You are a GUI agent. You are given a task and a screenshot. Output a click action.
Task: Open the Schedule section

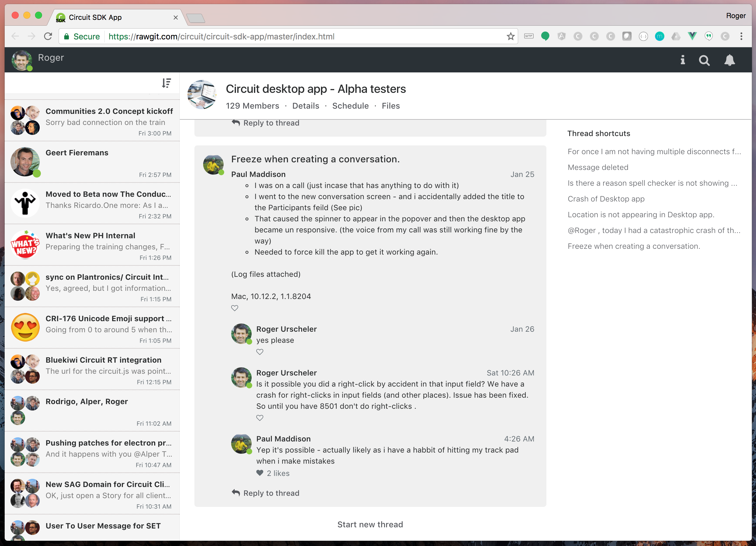(350, 106)
